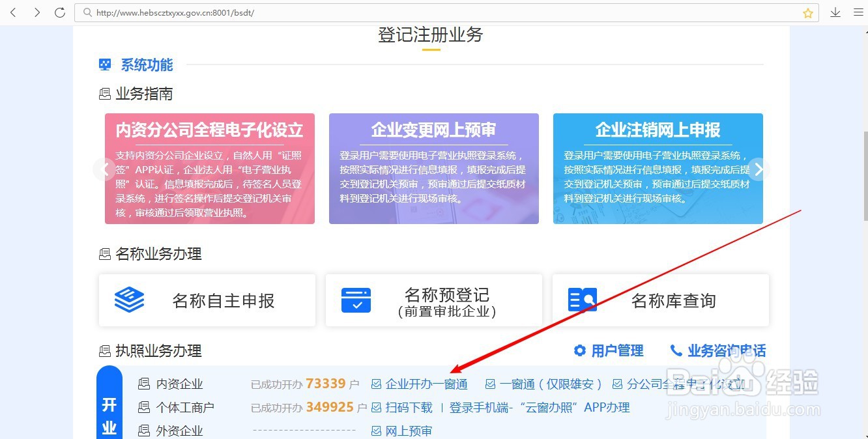Advance the banner carousel with the right arrow

click(759, 169)
